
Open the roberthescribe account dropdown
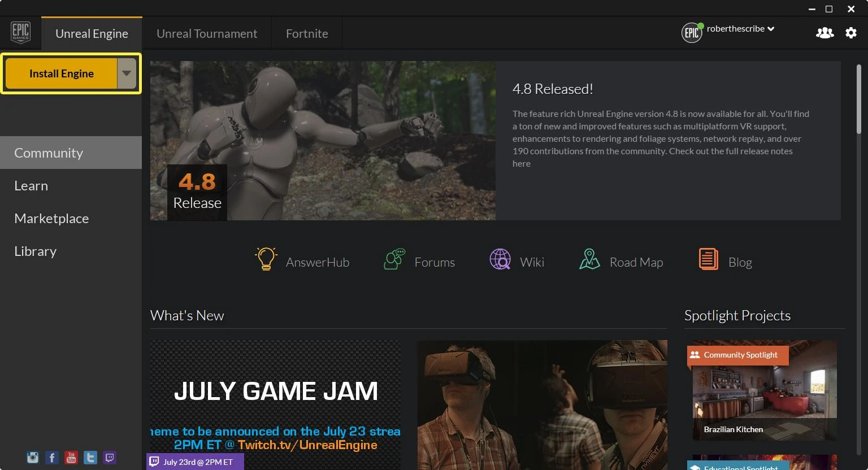pos(740,29)
